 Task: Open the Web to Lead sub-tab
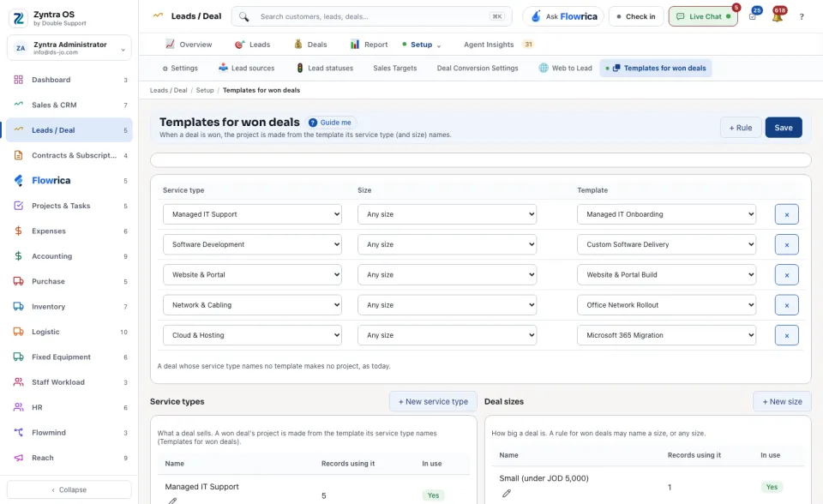click(x=565, y=69)
